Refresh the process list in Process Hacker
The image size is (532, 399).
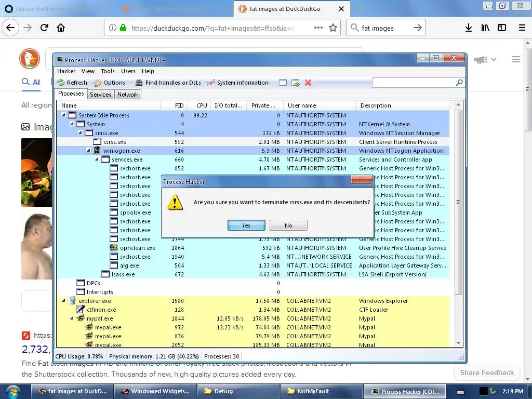tap(72, 83)
